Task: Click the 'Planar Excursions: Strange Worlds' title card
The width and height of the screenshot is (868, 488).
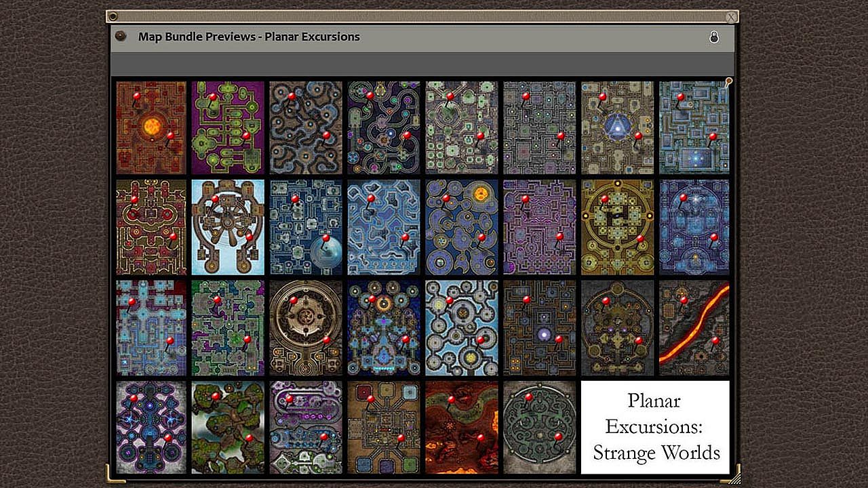Action: [x=655, y=427]
